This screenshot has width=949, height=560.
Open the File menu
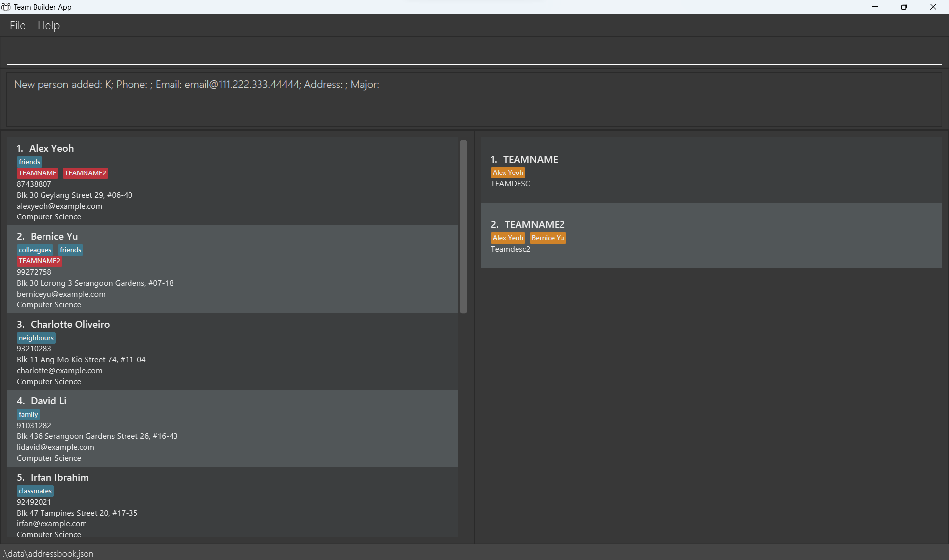click(x=17, y=25)
